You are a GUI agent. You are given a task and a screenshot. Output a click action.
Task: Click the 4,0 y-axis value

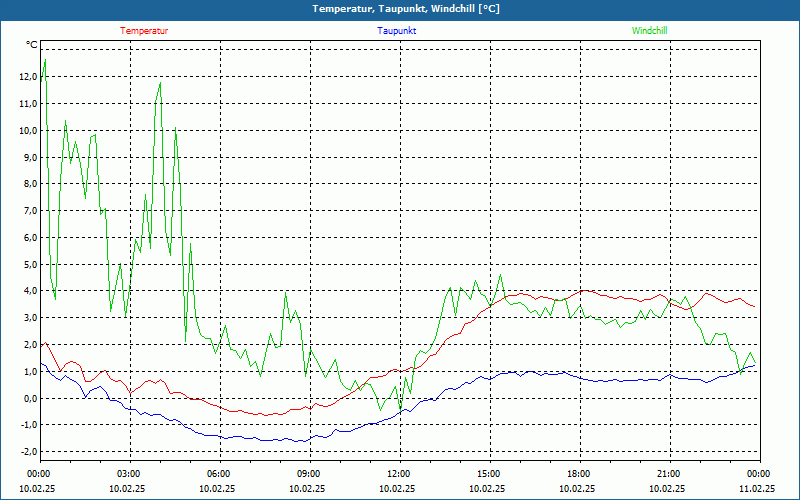30,291
